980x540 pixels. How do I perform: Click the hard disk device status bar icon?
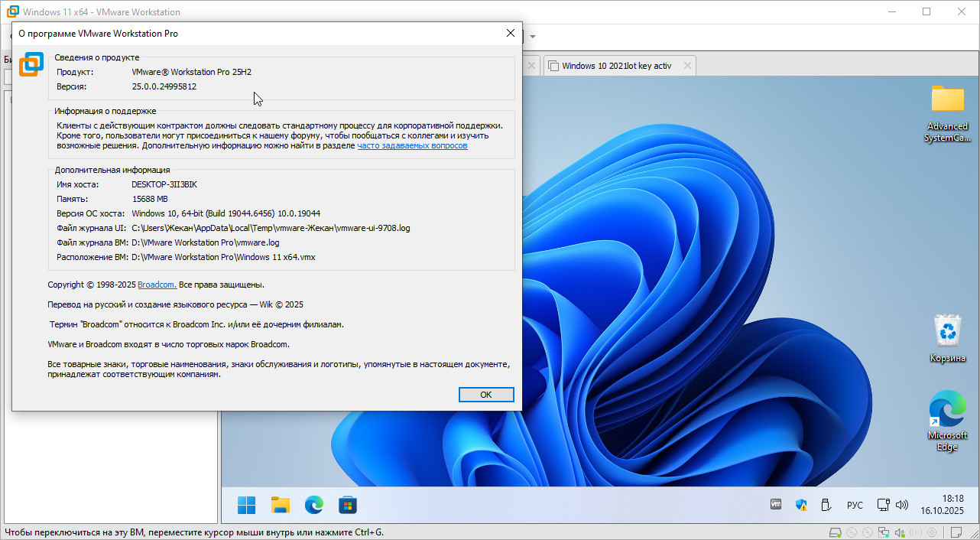tap(837, 532)
